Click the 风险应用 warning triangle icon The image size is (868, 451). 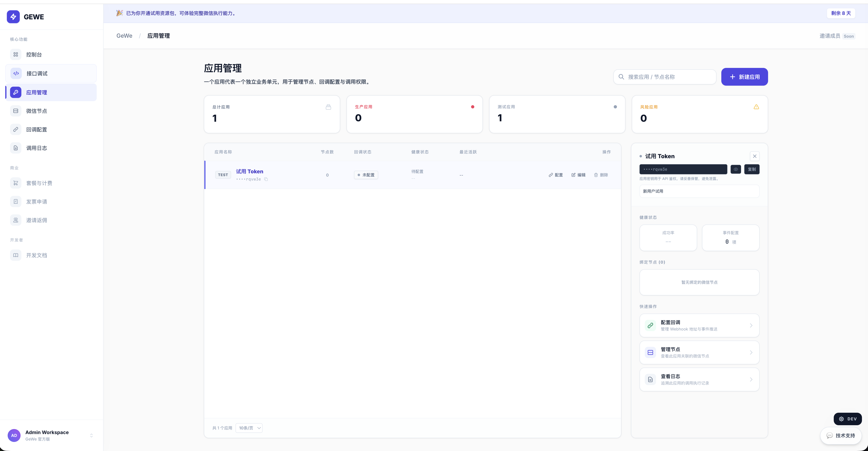756,107
